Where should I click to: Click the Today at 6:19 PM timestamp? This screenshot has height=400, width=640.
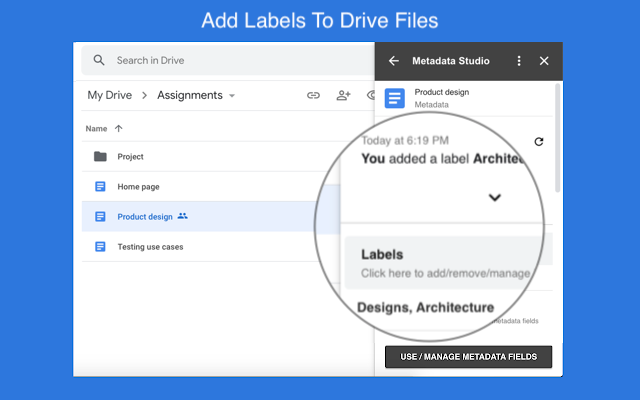tap(405, 141)
